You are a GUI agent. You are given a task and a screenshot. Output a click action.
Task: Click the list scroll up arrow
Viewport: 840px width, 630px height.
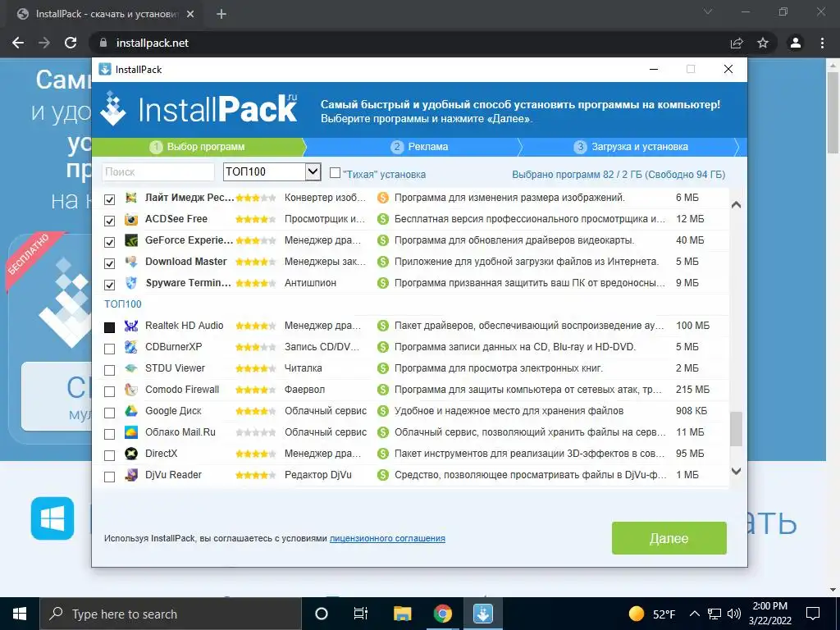coord(736,204)
